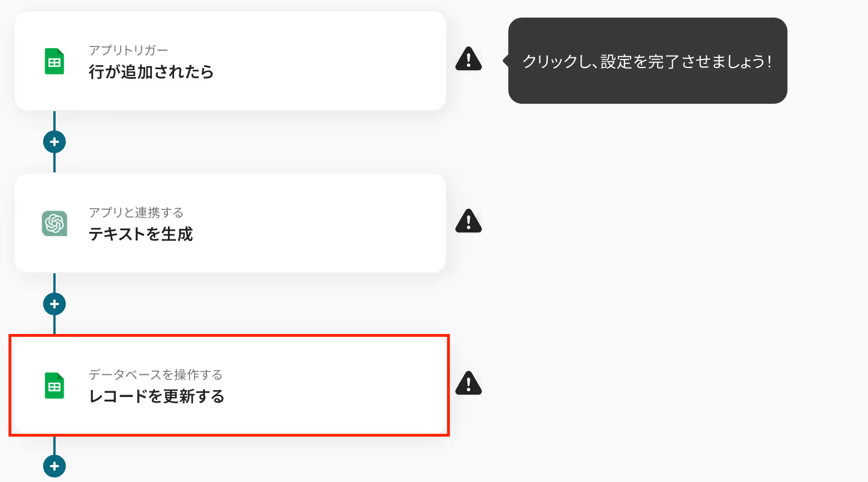
Task: Click the warning triangle beside レコードを更新する
Action: 469,383
